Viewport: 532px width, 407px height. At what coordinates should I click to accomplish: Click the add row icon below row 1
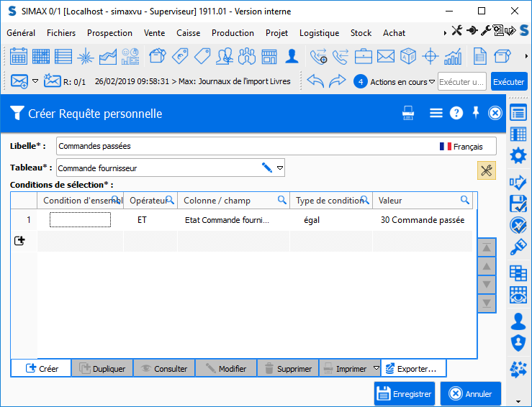tap(19, 242)
